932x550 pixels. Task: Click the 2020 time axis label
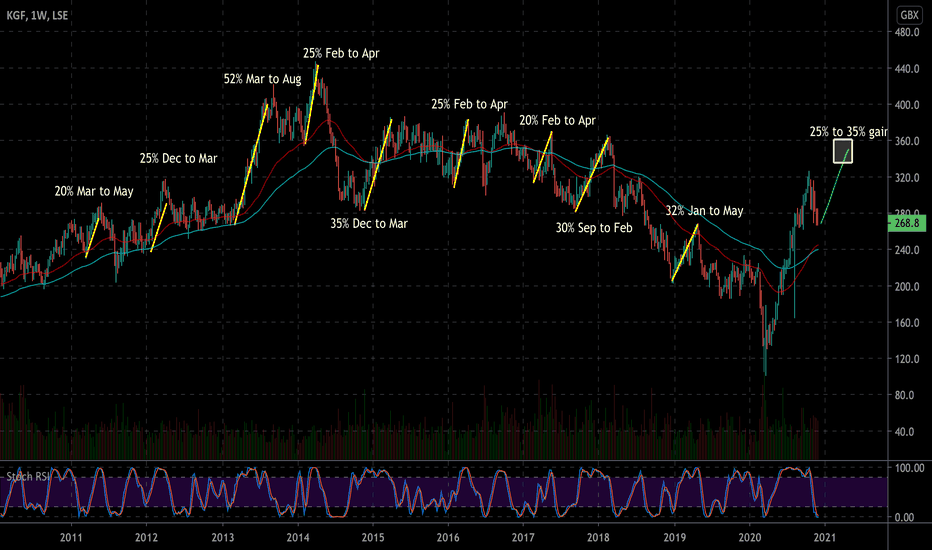pyautogui.click(x=750, y=538)
